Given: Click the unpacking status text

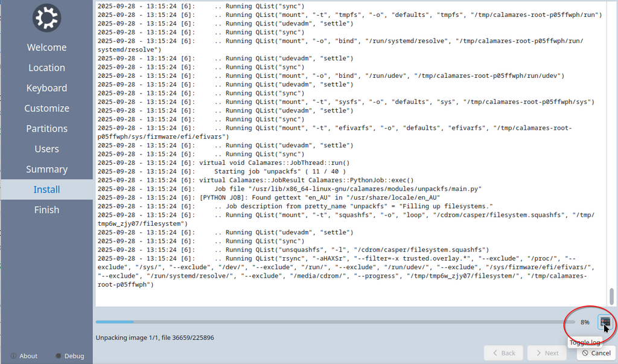Looking at the screenshot, I should 155,337.
